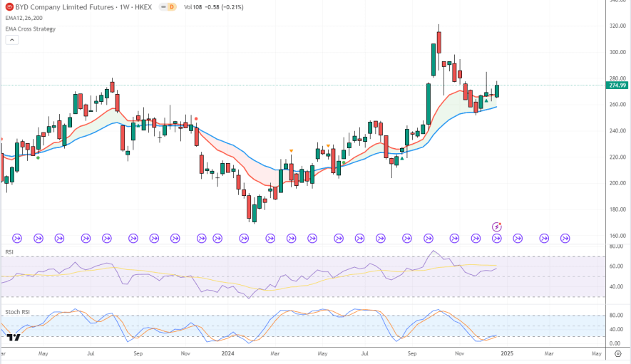Click the 2024 label on time axis
The height and width of the screenshot is (364, 631).
click(x=228, y=353)
